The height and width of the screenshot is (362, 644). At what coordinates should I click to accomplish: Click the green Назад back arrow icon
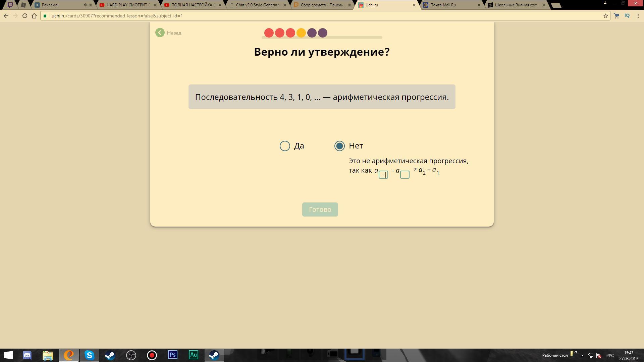coord(160,33)
